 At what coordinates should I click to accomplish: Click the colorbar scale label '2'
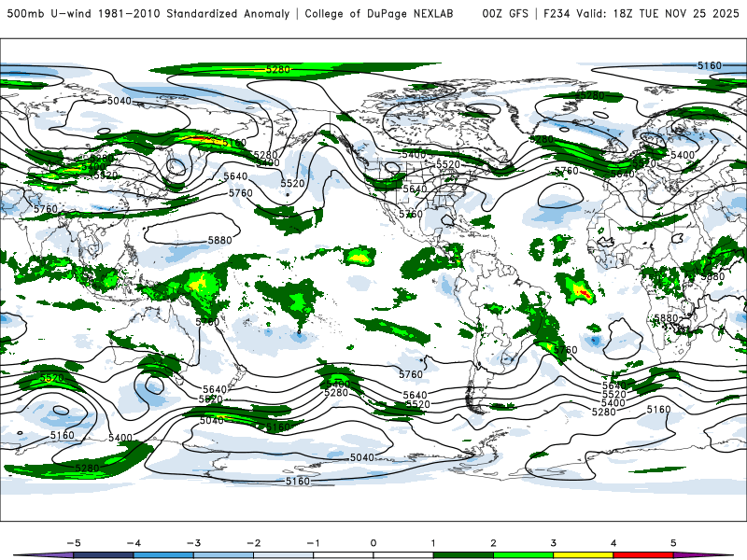(x=493, y=543)
